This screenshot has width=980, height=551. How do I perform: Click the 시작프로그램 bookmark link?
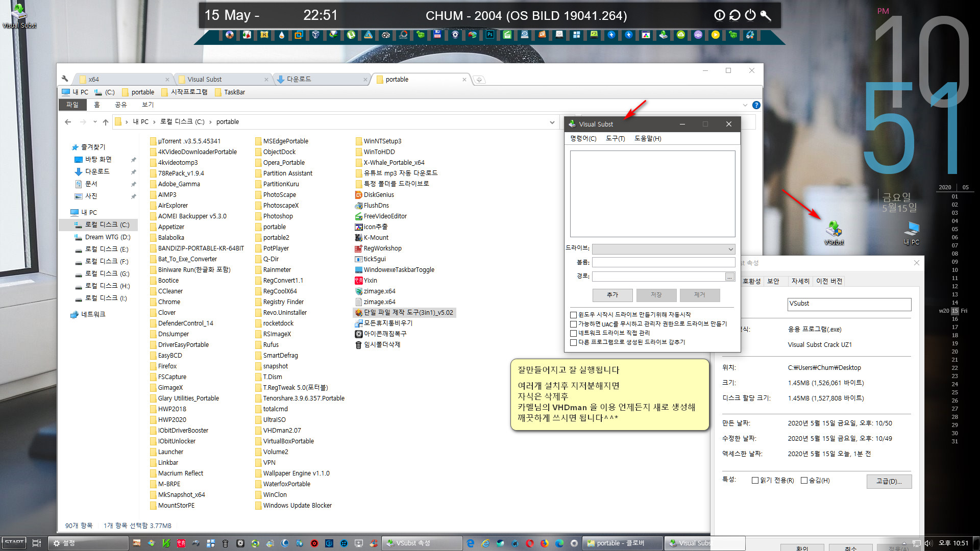184,92
